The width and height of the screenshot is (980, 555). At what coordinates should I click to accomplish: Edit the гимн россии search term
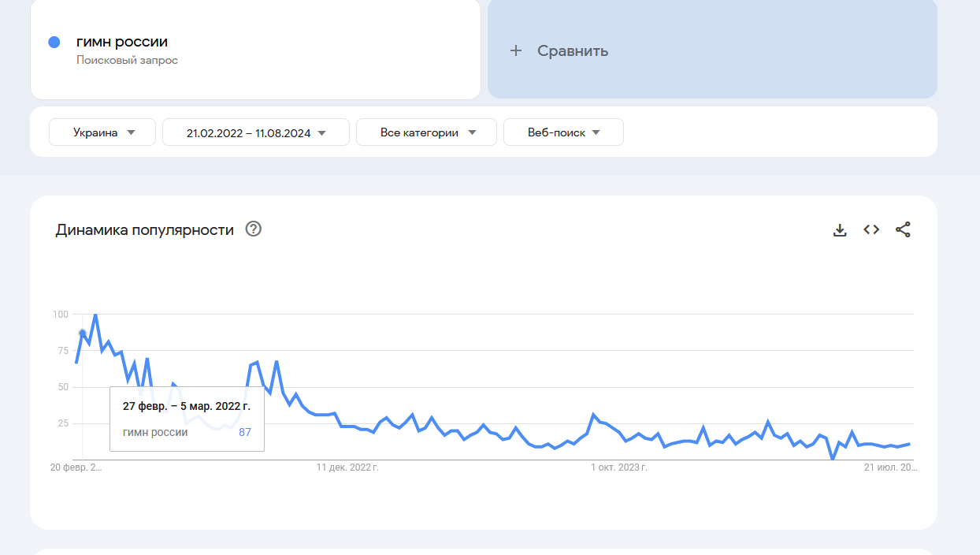[x=122, y=42]
